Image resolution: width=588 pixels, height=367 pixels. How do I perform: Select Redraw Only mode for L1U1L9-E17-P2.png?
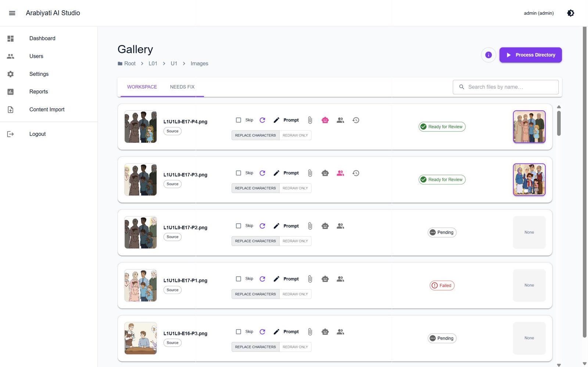tap(295, 241)
